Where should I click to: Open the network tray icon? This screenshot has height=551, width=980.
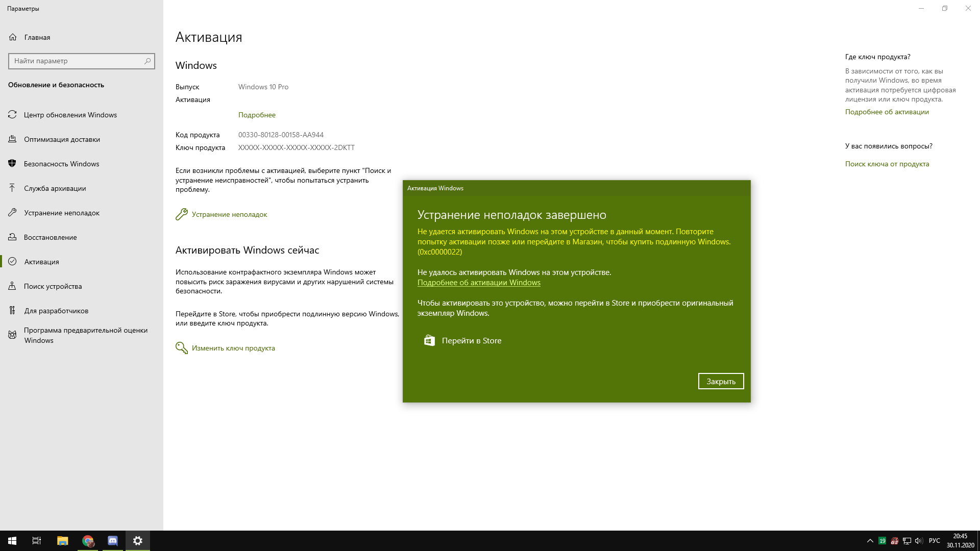click(907, 541)
